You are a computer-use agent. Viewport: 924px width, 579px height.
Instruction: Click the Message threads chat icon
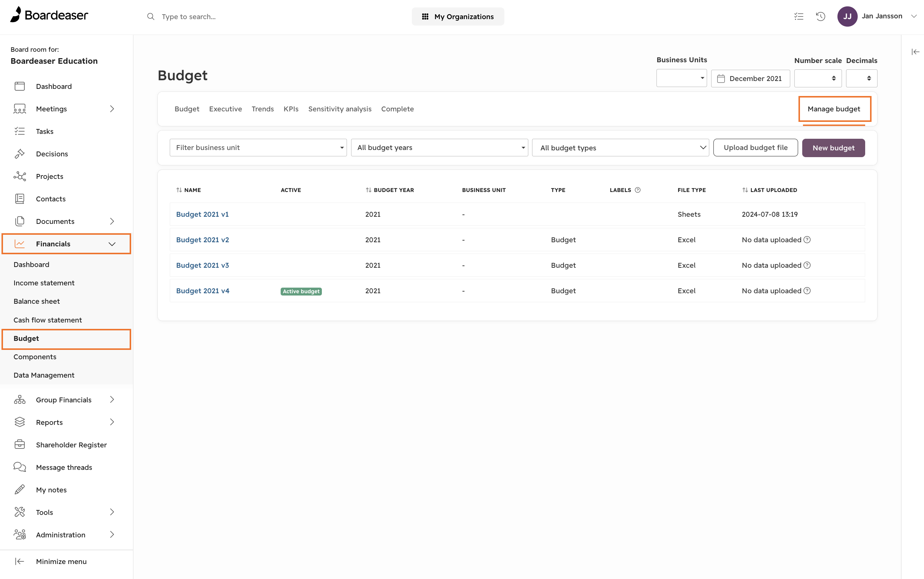[19, 467]
